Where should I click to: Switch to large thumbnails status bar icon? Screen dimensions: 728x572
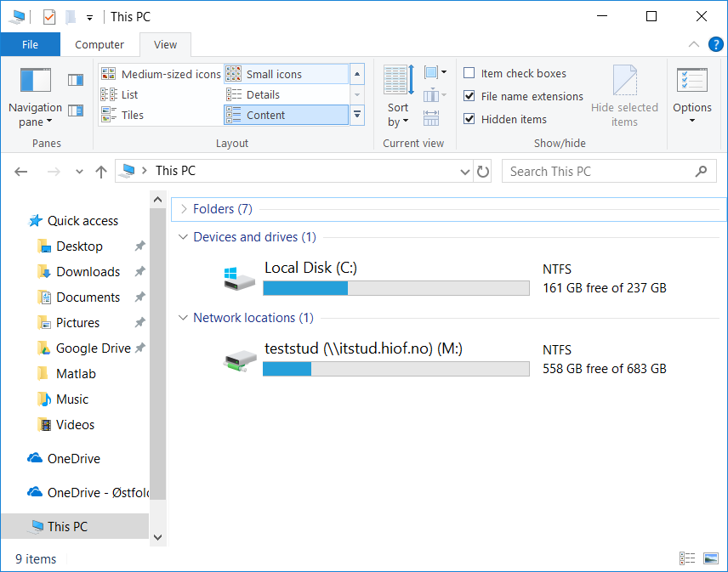[x=711, y=558]
